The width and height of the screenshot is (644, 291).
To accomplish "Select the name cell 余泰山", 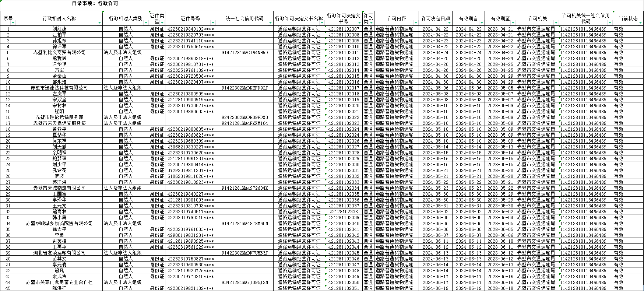I will (x=59, y=76).
